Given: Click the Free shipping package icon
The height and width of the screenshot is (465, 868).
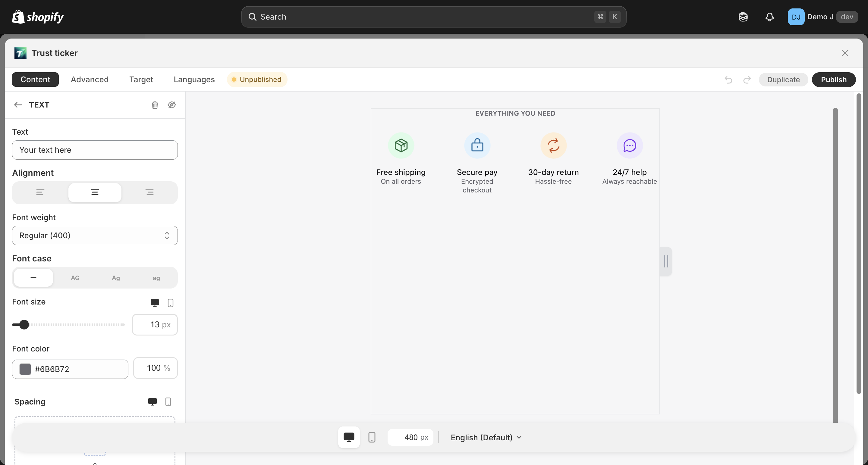Looking at the screenshot, I should [x=401, y=145].
